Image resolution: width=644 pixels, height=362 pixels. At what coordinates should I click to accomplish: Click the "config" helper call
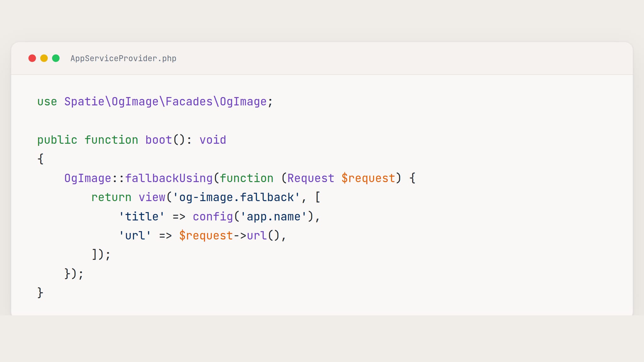point(213,217)
